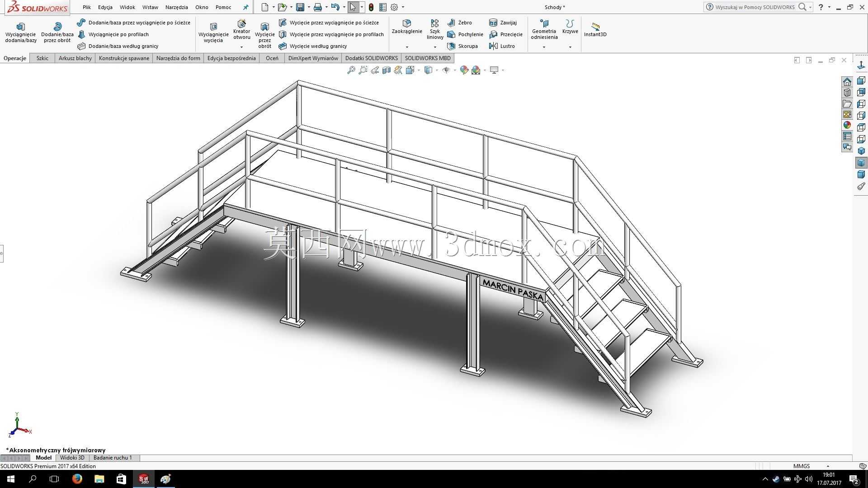
Task: Open the save icon dropdown arrow
Action: [x=309, y=7]
